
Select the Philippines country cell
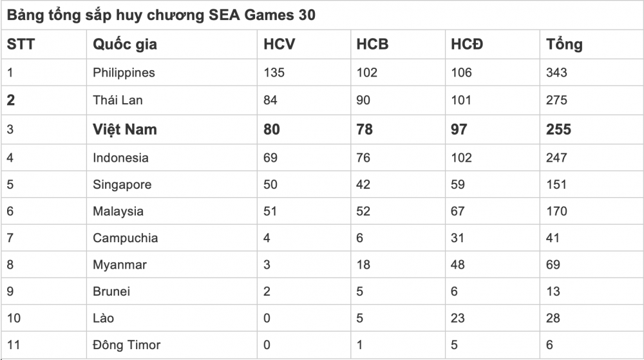124,72
